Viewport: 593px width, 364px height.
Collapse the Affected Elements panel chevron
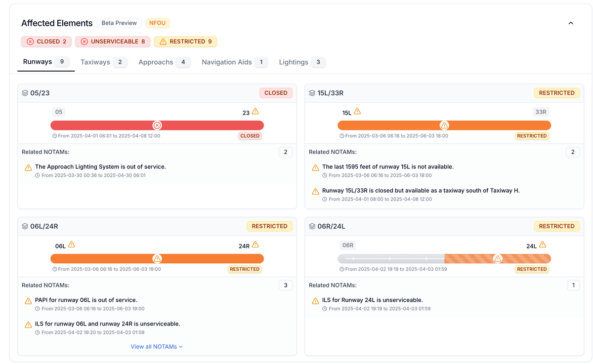[571, 23]
